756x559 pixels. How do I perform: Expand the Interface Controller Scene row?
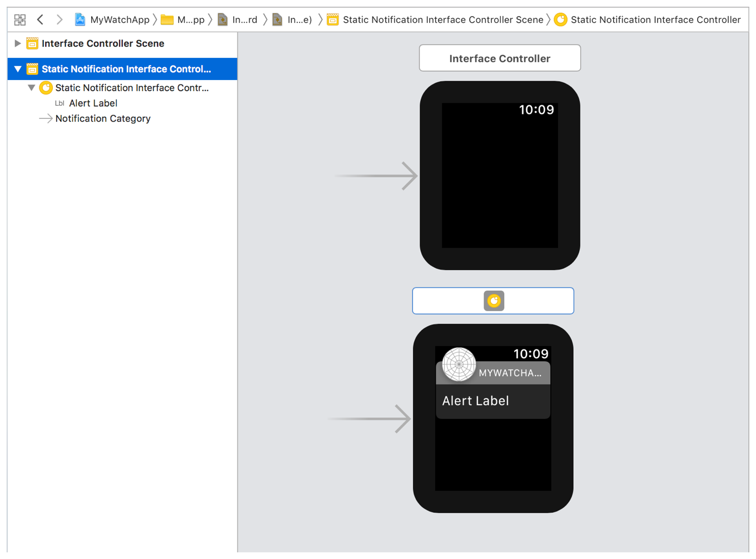pos(17,43)
